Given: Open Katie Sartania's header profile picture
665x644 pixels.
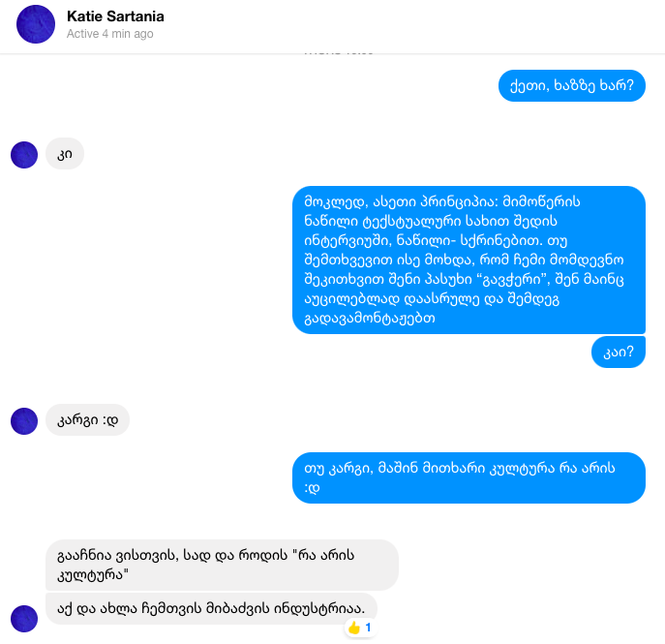Looking at the screenshot, I should [36, 24].
